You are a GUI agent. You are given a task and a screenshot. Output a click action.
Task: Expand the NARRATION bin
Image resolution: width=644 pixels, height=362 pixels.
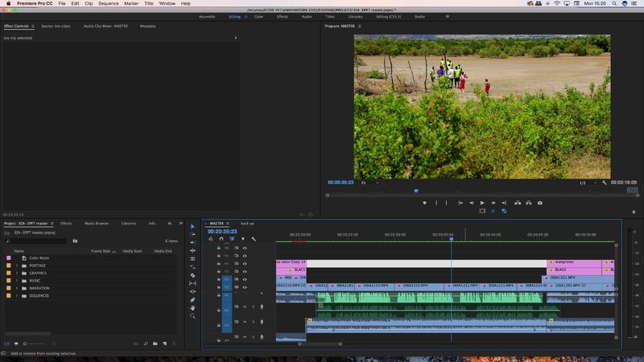[x=17, y=288]
